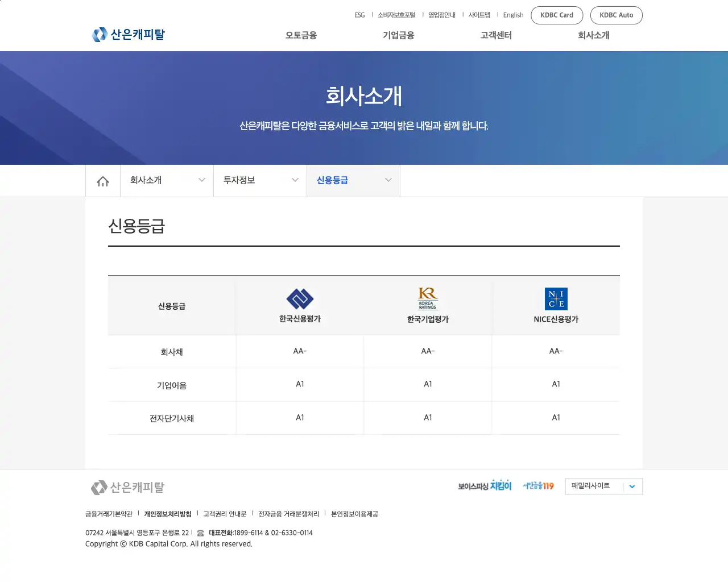
Task: Open the 오토금융 navigation menu
Action: [x=300, y=35]
